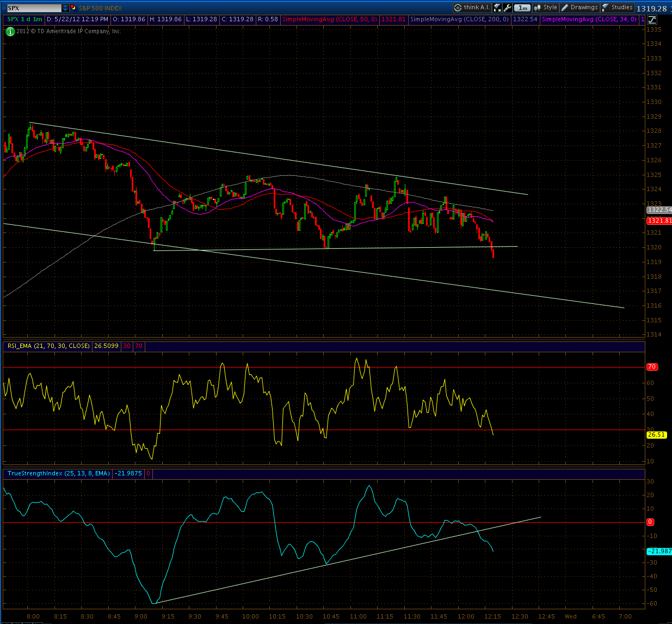The width and height of the screenshot is (672, 624).
Task: Click the think A.I. circular logo icon
Action: [458, 8]
